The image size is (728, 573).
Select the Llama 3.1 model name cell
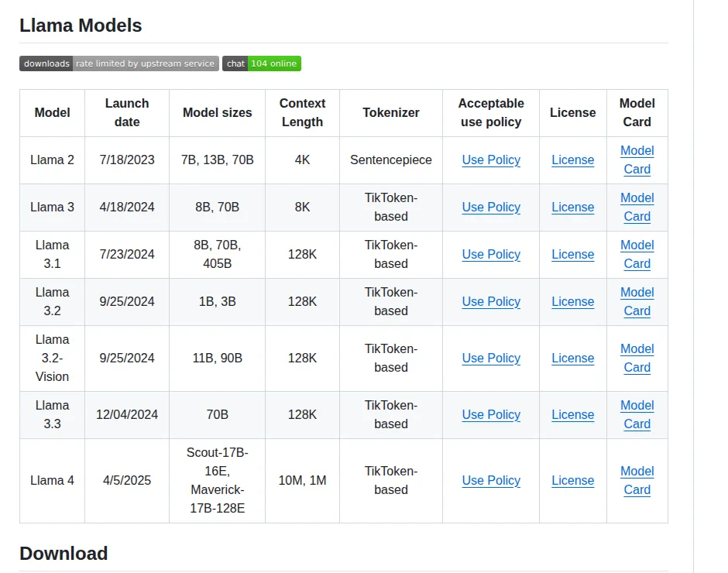pos(52,255)
